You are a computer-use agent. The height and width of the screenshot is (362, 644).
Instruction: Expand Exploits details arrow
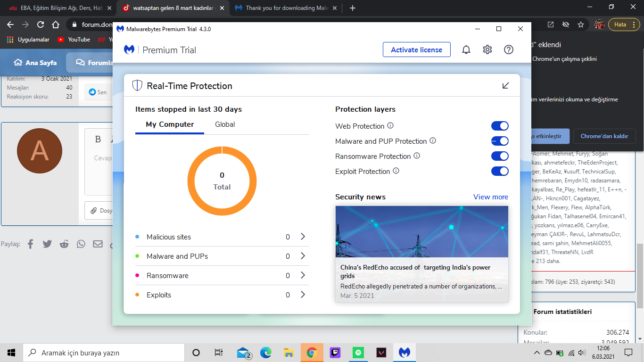click(x=303, y=295)
